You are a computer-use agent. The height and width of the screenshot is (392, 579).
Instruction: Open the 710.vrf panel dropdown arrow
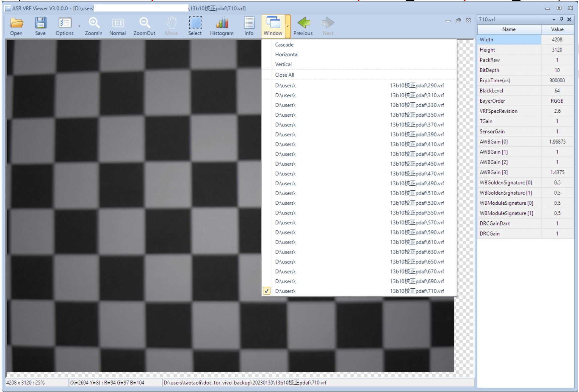[x=554, y=19]
